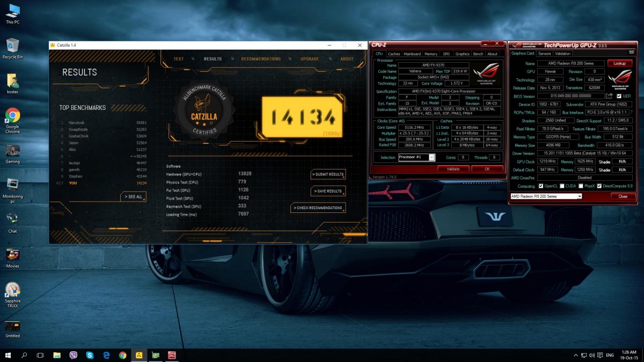Toggle the DirectCompute 5.0 checkbox
Viewport: 644px width, 362px height.
tap(599, 186)
